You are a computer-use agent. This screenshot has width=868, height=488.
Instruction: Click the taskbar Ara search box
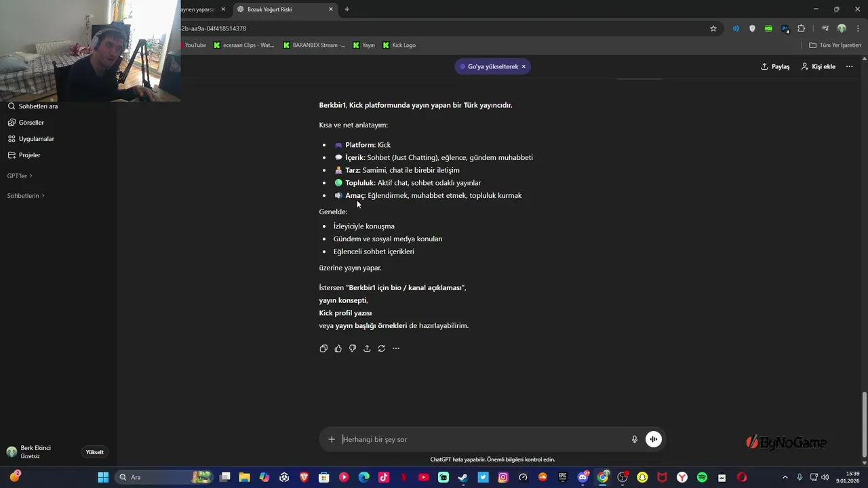163,477
